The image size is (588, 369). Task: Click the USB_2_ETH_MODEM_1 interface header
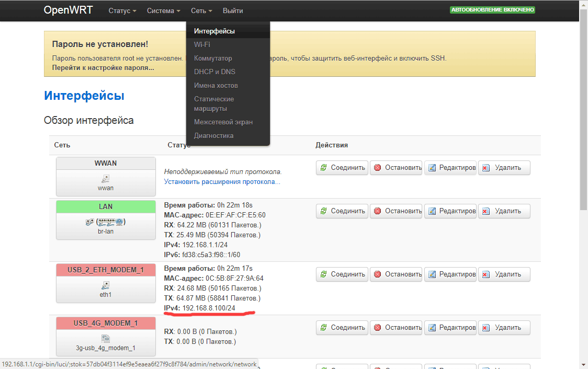[x=106, y=270]
